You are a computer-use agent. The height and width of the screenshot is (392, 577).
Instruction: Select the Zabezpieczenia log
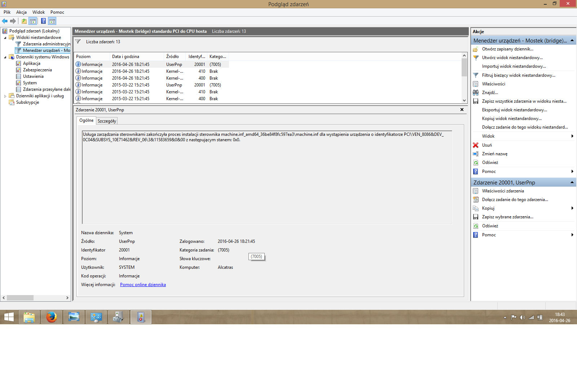pos(38,70)
